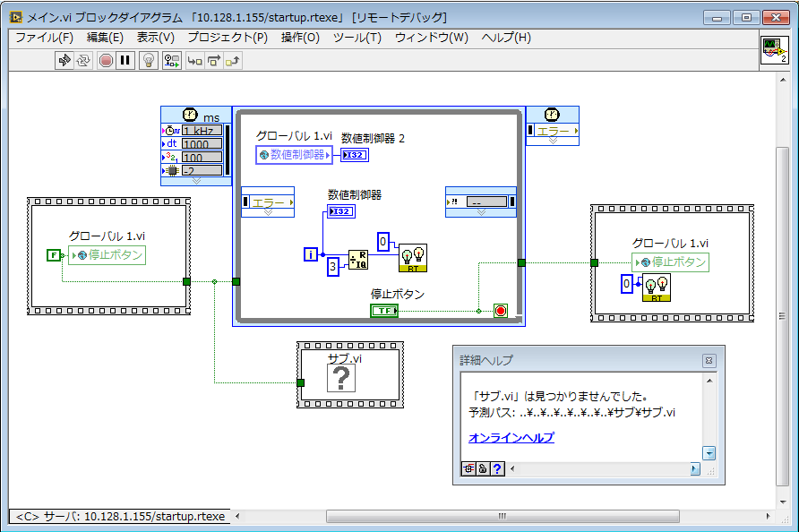Open the 操作(O) menu
The width and height of the screenshot is (799, 532).
coord(300,38)
